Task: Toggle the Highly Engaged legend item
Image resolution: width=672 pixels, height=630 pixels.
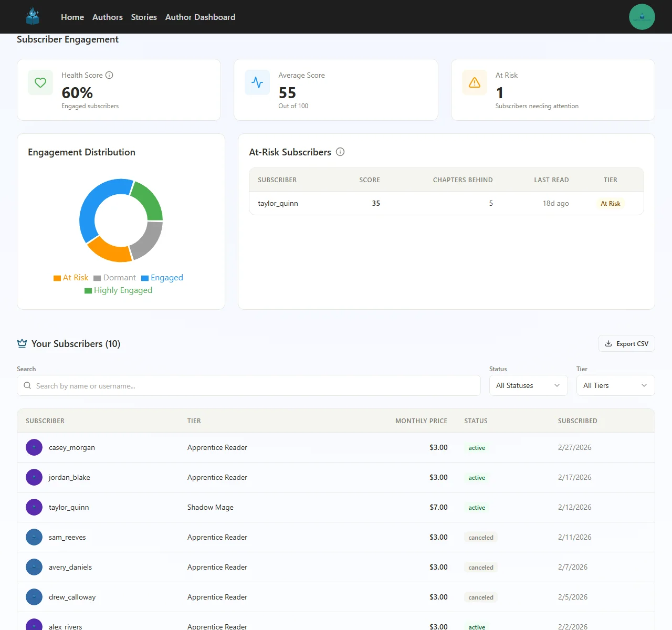Action: (x=118, y=290)
